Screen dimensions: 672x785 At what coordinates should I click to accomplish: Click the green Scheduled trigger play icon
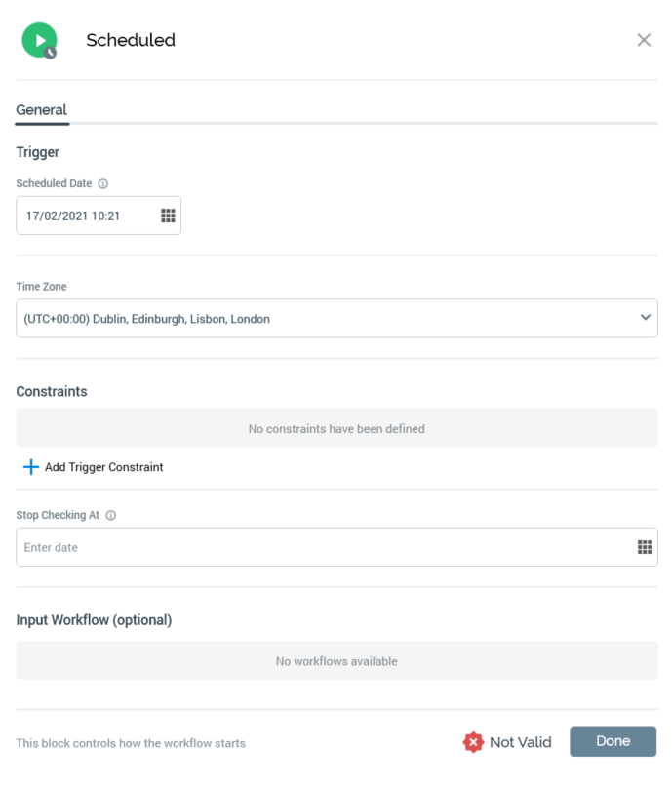click(39, 40)
